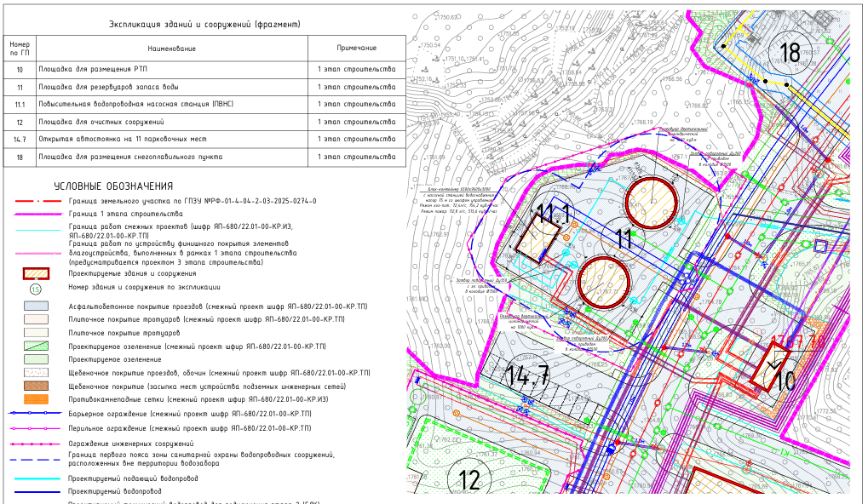868x504 pixels.
Task: Click "1 этап строительства" in the снегоплавильного пункта row
Action: [357, 157]
